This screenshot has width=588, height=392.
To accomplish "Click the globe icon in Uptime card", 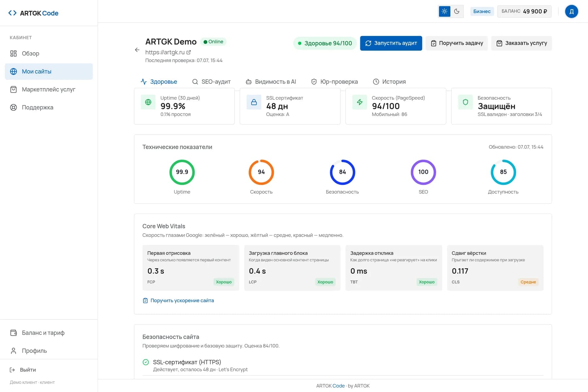I will [x=148, y=102].
